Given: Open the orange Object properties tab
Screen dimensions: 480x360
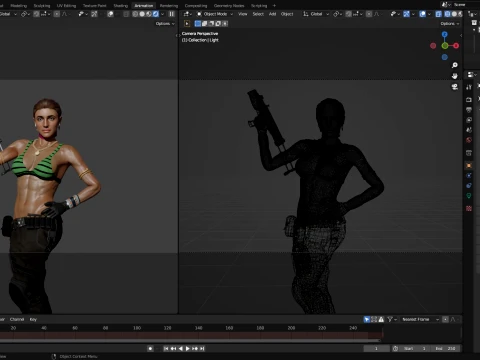Looking at the screenshot, I should [469, 165].
